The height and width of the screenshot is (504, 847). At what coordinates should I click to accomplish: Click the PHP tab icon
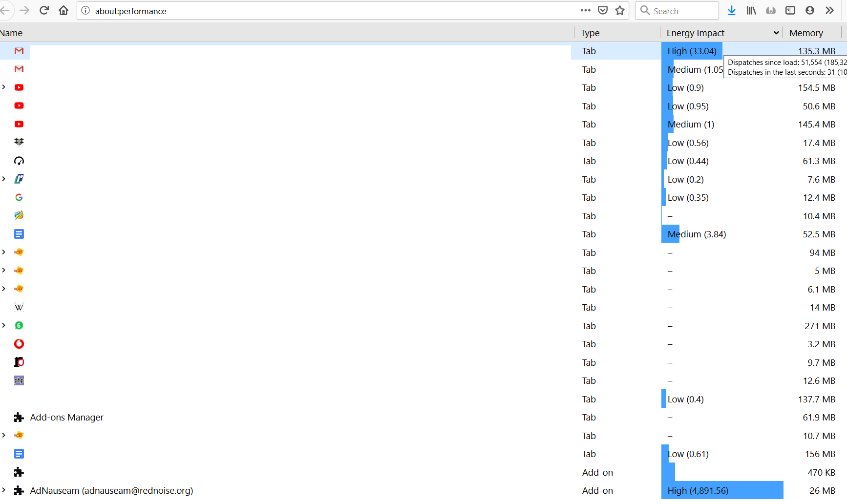tap(19, 380)
